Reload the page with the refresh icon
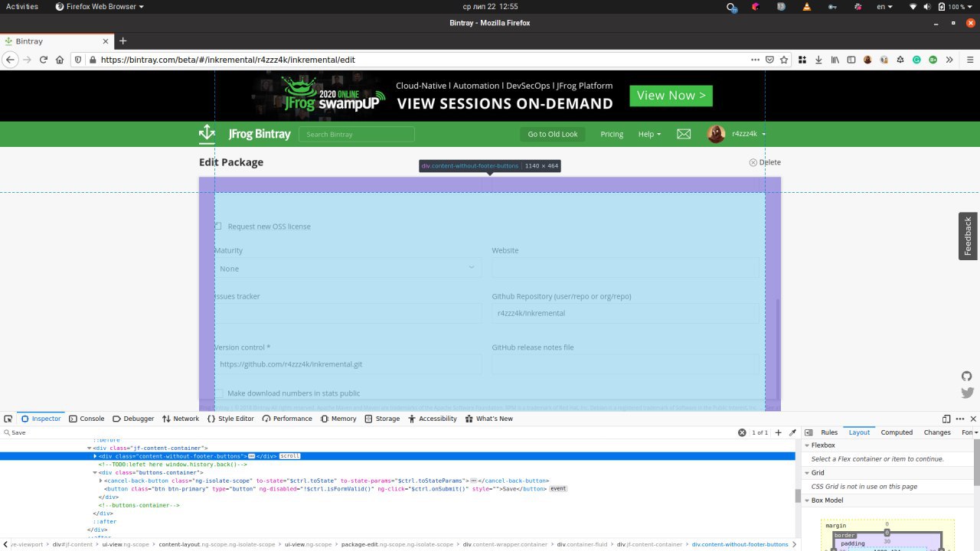 [43, 60]
